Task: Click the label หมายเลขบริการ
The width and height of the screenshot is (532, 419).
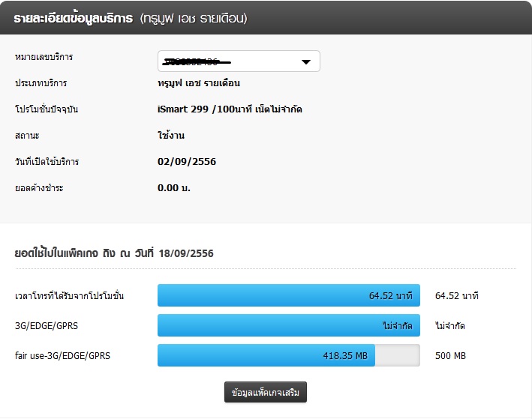Action: coord(44,57)
